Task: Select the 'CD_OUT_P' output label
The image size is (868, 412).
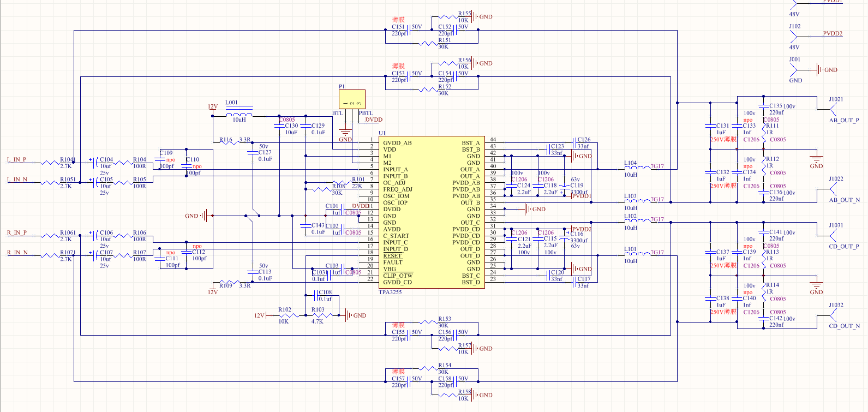Action: tap(844, 247)
